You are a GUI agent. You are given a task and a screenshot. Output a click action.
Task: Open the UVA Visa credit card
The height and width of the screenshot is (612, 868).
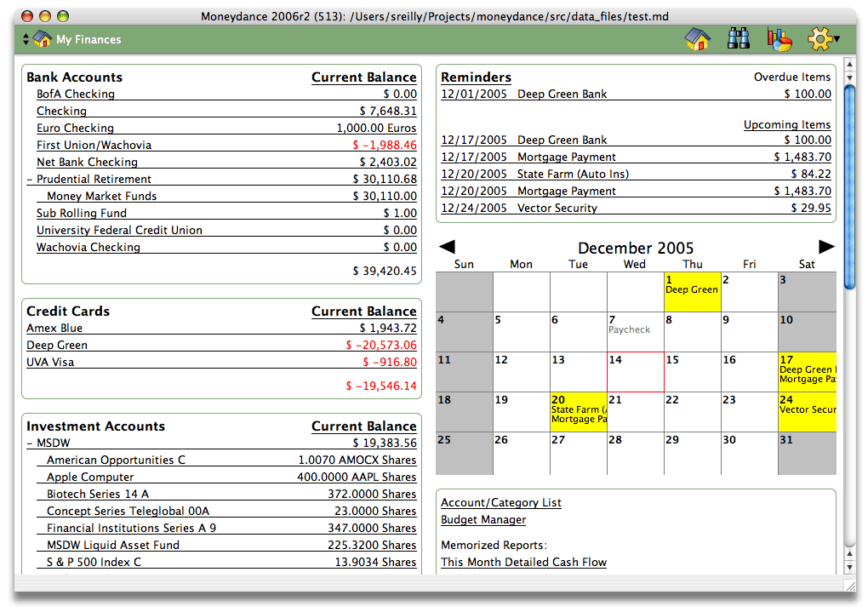click(x=50, y=363)
